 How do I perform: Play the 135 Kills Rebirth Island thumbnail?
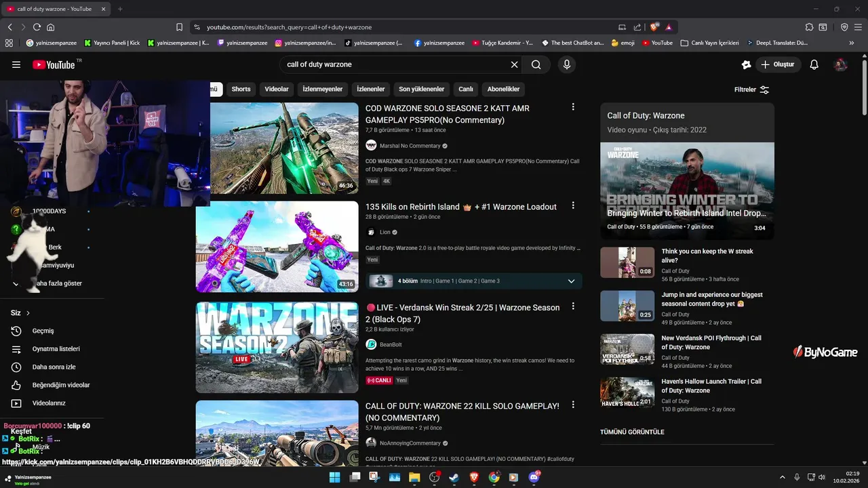[x=277, y=247]
